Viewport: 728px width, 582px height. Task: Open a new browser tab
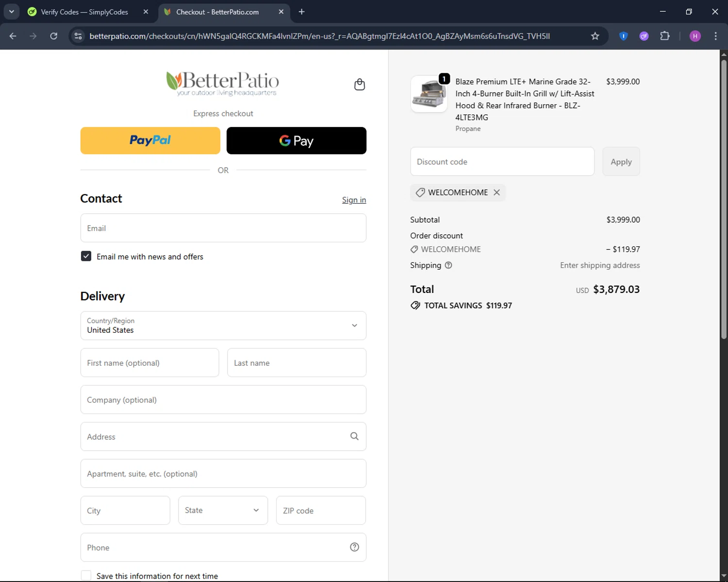(301, 12)
